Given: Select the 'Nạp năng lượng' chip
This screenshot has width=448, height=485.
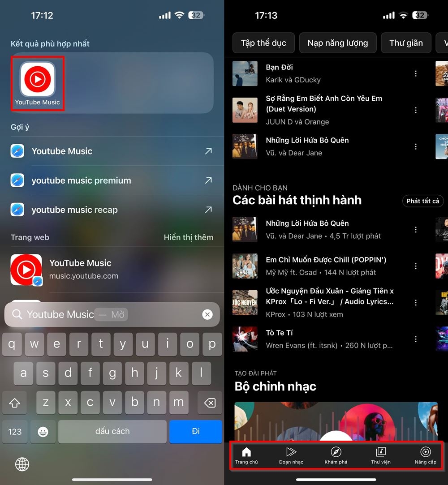Looking at the screenshot, I should pos(338,43).
